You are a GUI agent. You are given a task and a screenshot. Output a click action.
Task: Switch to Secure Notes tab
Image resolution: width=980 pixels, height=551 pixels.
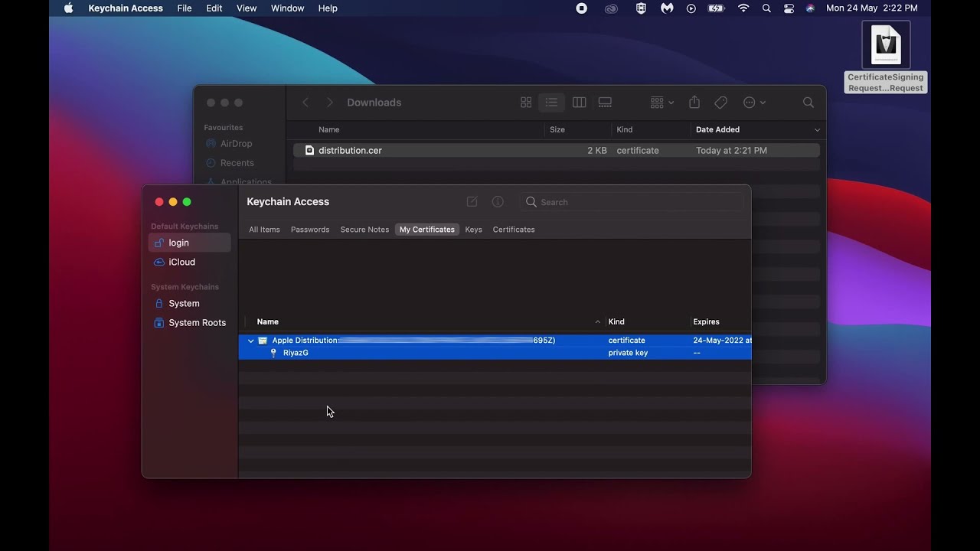[364, 230]
